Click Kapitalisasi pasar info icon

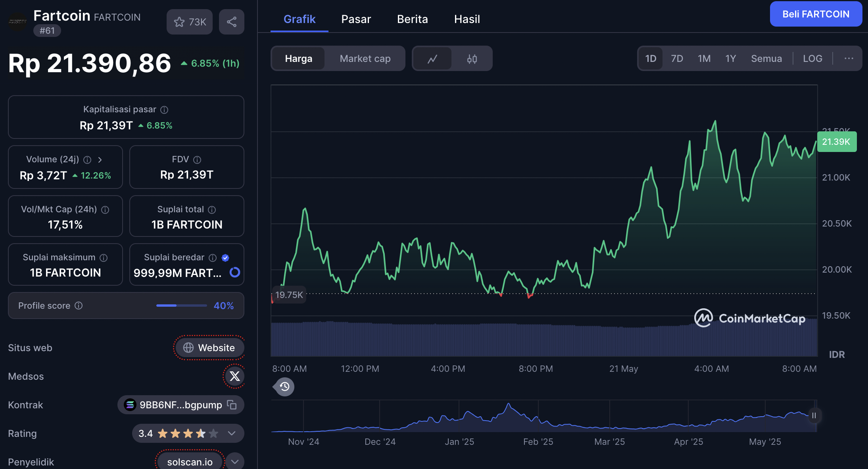click(164, 110)
